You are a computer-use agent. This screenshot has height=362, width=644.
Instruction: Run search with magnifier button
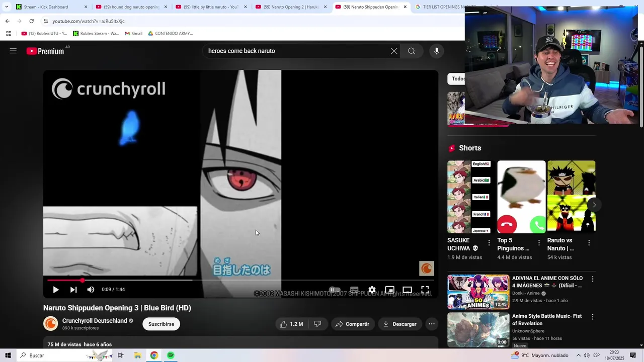(412, 51)
